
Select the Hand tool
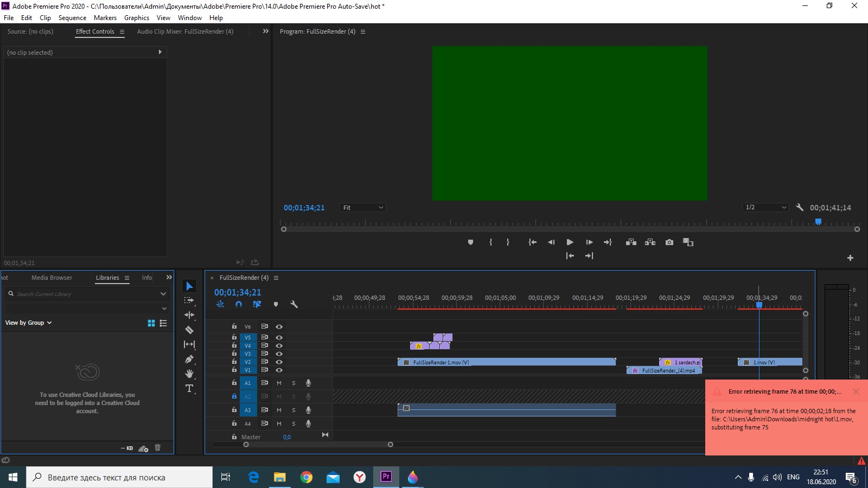[189, 373]
